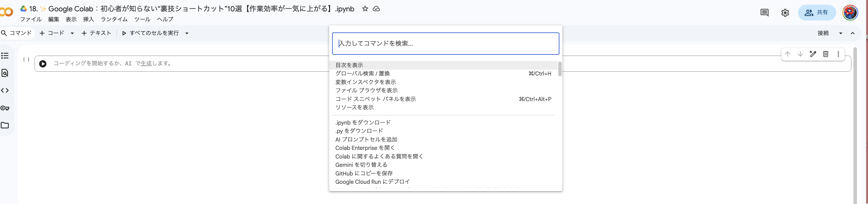This screenshot has width=868, height=204.
Task: Click the Colab logo
Action: pos(6,12)
